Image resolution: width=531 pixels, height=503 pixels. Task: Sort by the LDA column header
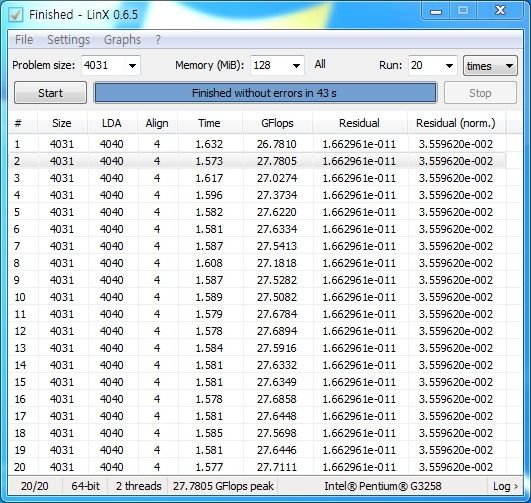(112, 123)
